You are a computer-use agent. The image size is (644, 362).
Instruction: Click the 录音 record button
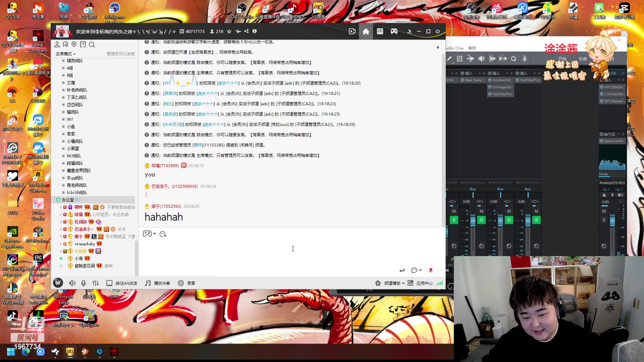(186, 283)
